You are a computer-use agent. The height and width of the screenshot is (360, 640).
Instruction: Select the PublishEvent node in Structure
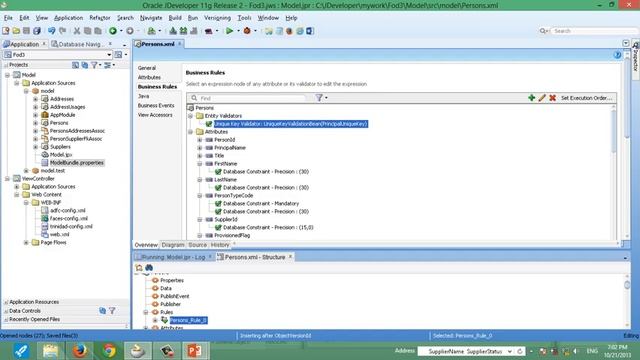coord(174,296)
